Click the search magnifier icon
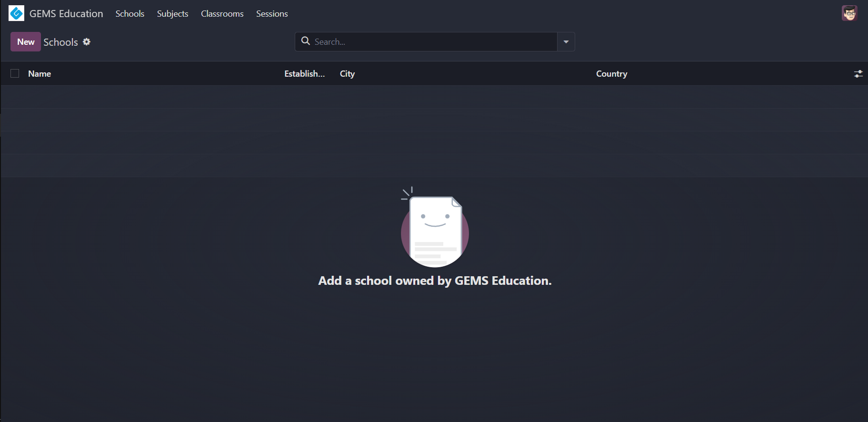Screen dimensions: 868x422 306,41
